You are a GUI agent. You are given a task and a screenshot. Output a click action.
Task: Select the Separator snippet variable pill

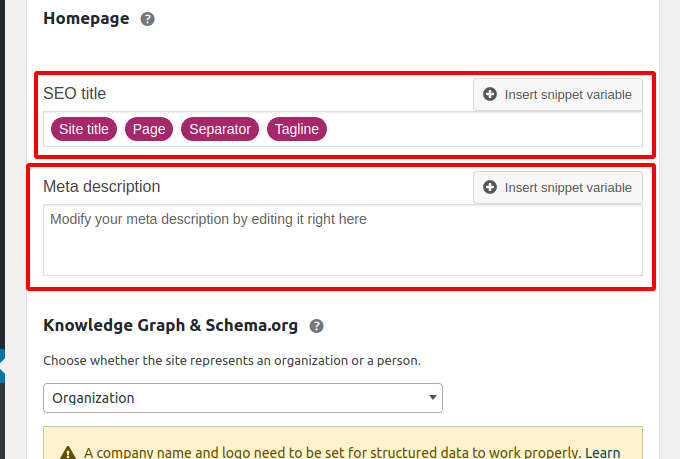tap(220, 129)
